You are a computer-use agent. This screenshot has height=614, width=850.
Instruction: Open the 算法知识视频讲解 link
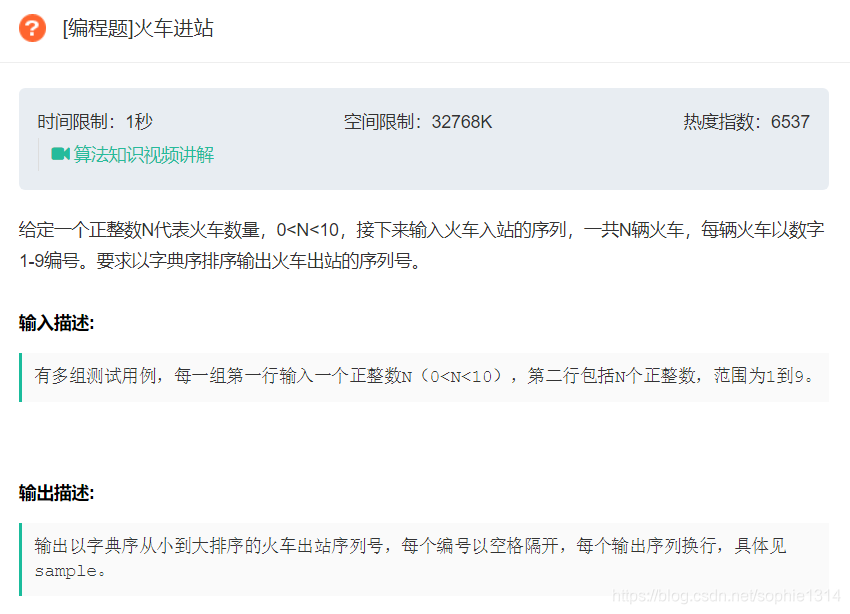click(x=144, y=155)
